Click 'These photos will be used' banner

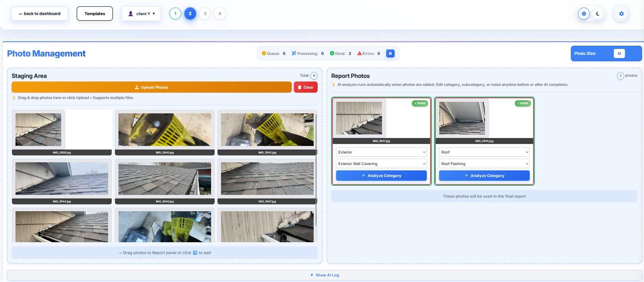pos(484,196)
